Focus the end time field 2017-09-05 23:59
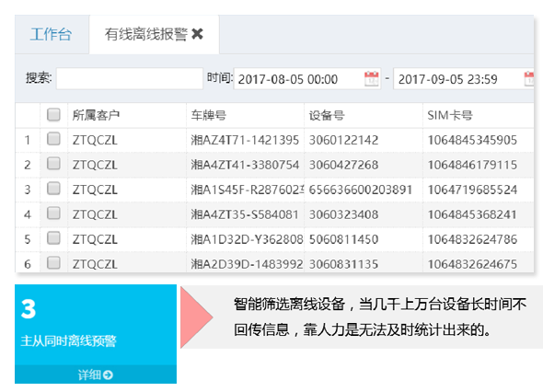Image resolution: width=543 pixels, height=392 pixels. [x=464, y=78]
